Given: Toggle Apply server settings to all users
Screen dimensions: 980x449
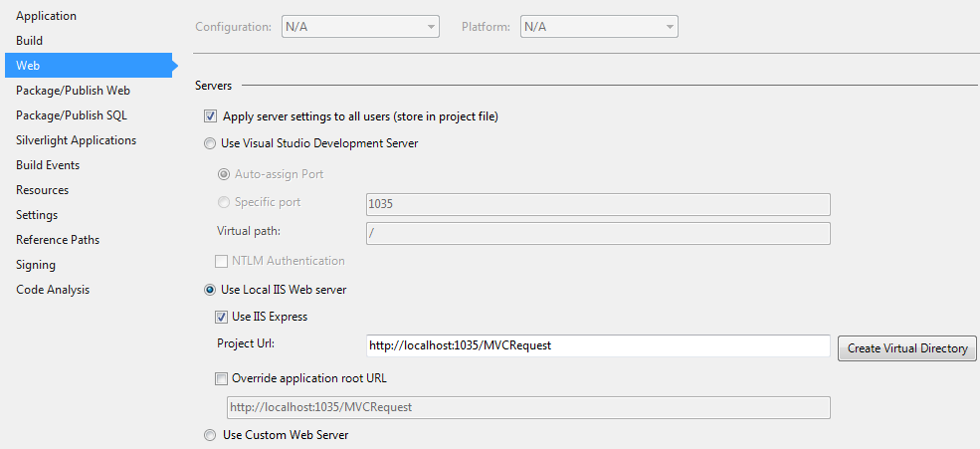Looking at the screenshot, I should [x=210, y=116].
